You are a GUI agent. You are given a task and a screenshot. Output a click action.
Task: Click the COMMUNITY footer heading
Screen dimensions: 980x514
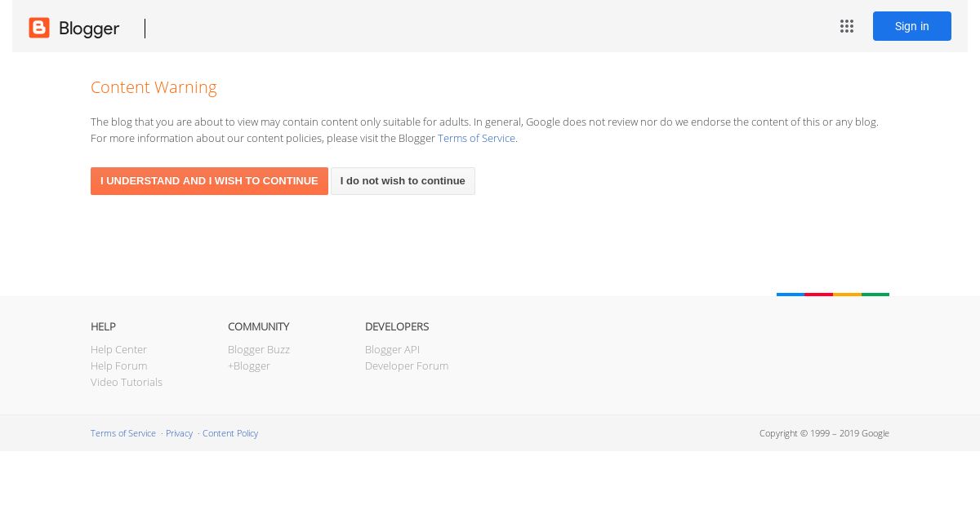(x=258, y=326)
